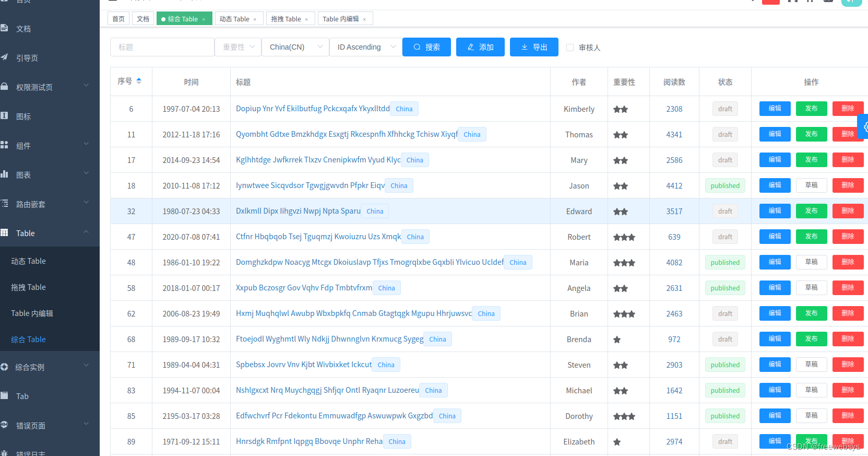Click 删除 for the Edward row
The height and width of the screenshot is (456, 868).
tap(848, 211)
